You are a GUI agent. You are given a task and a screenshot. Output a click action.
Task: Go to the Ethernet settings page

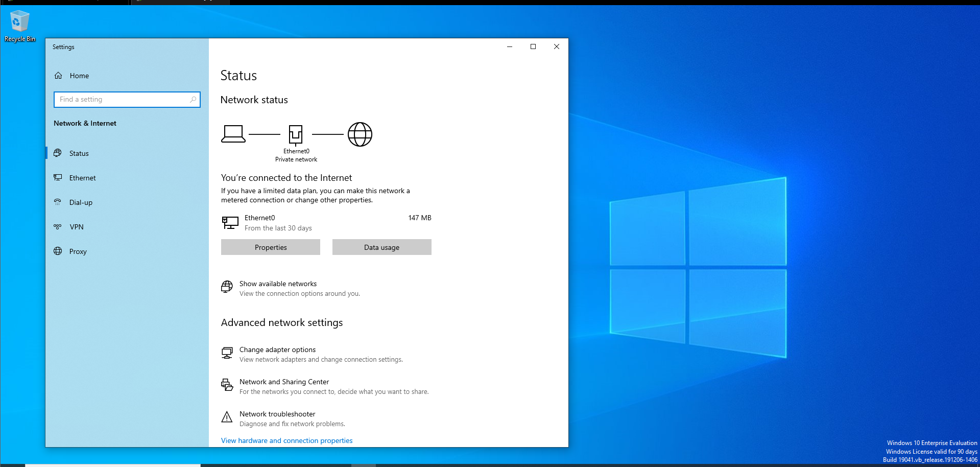(x=82, y=178)
